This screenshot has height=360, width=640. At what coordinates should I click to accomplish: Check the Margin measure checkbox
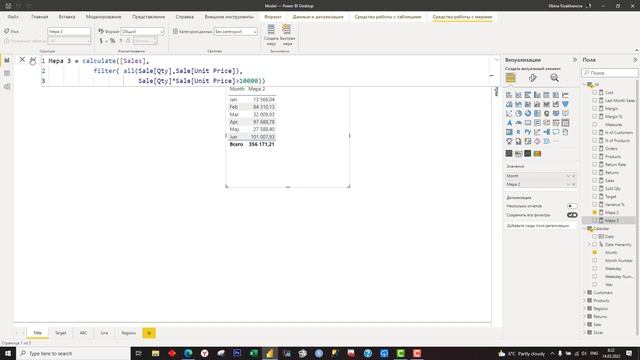pyautogui.click(x=594, y=109)
